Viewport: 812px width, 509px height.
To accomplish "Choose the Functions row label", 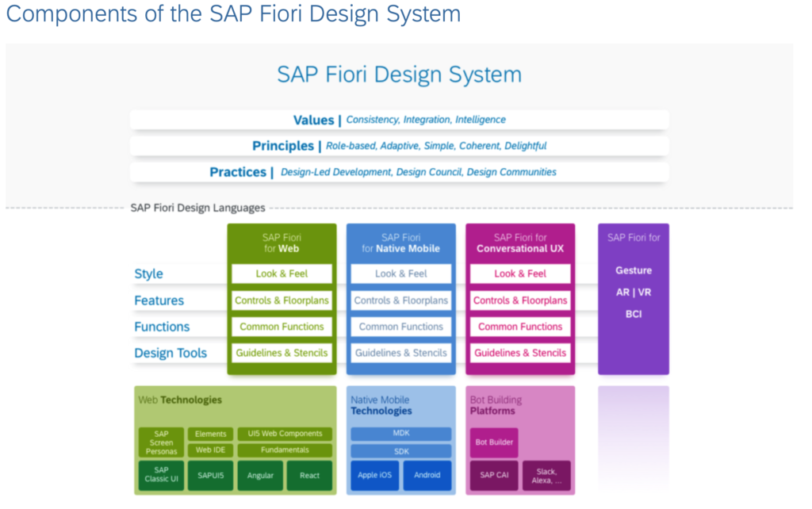I will (162, 327).
